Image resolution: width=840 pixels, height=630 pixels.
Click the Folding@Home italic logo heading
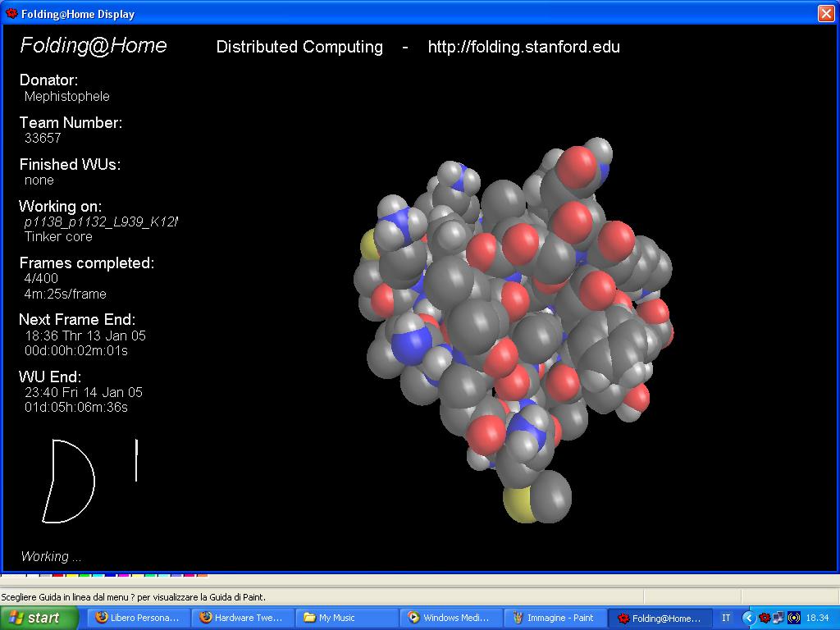[x=94, y=46]
